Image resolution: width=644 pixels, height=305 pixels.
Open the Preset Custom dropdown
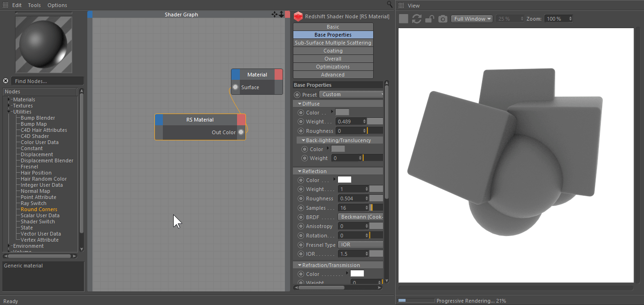(352, 94)
